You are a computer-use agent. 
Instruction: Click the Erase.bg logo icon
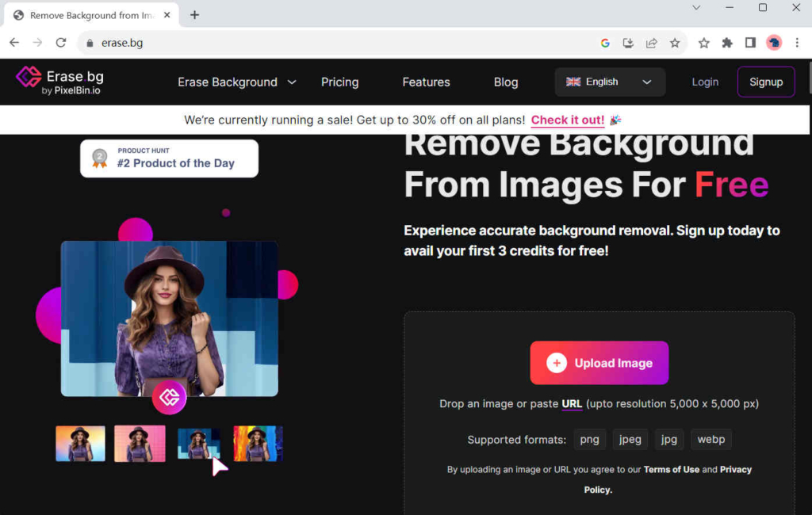pos(29,78)
